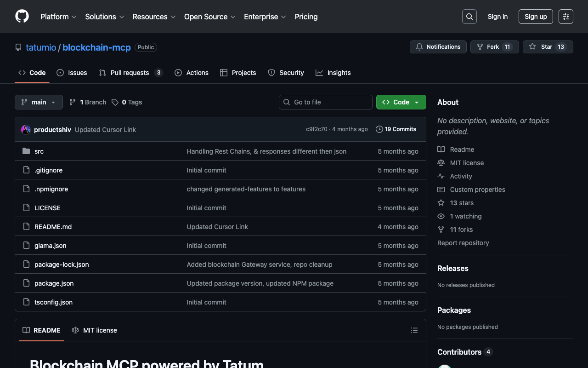588x368 pixels.
Task: Open the green Code dropdown
Action: coord(401,102)
